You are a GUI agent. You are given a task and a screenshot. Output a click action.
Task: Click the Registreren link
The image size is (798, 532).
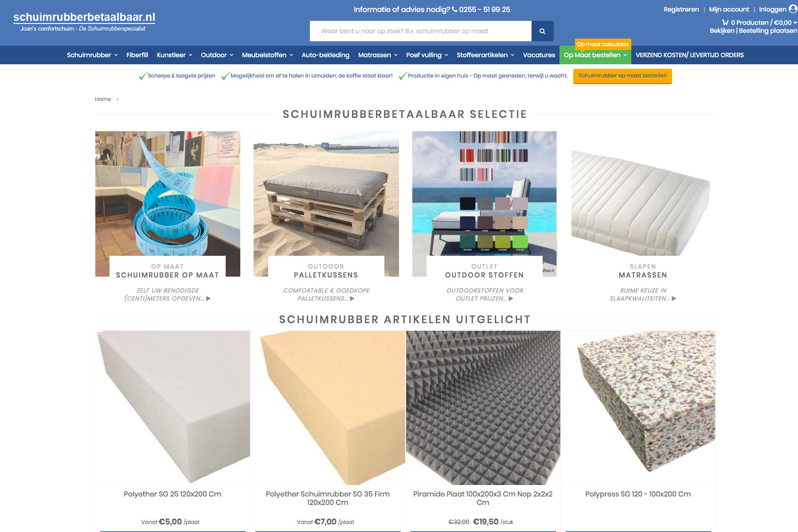681,9
